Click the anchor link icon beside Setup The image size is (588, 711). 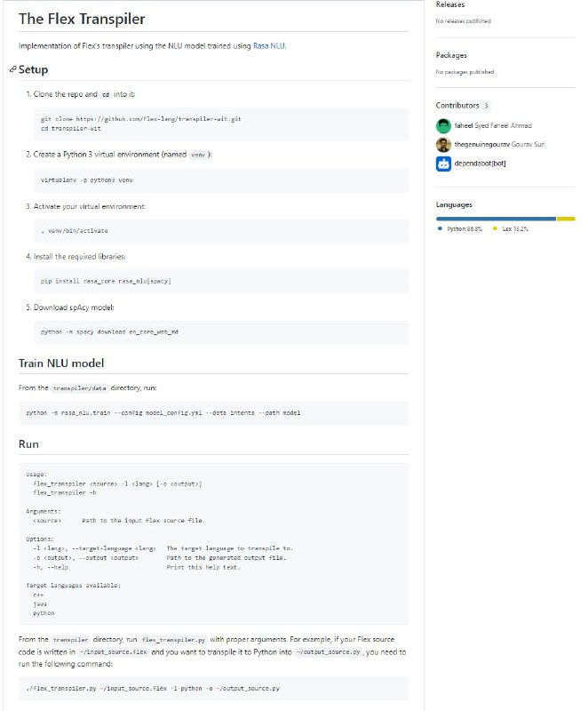tap(12, 70)
